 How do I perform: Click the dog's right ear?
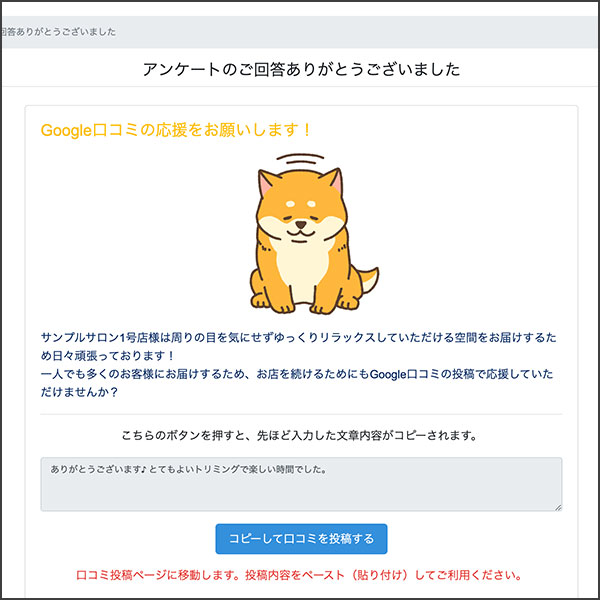coord(334,184)
